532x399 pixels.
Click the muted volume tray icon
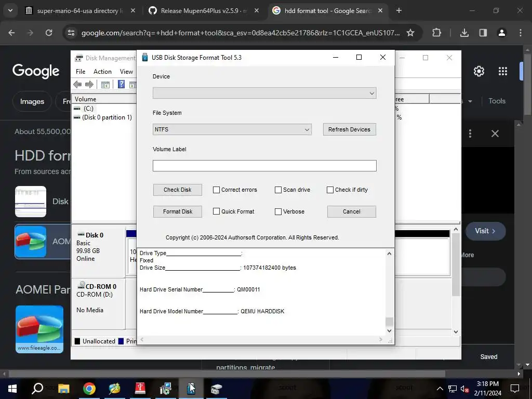[x=464, y=389]
